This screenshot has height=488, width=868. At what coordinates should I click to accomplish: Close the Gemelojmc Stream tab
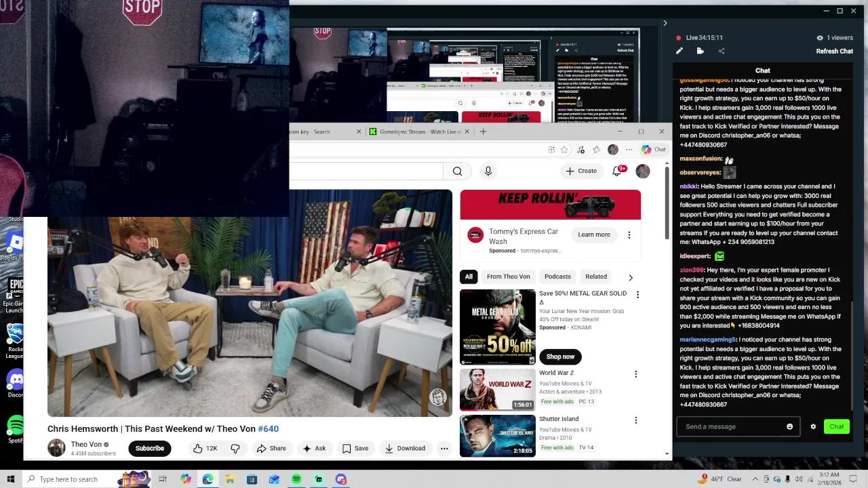pos(467,131)
